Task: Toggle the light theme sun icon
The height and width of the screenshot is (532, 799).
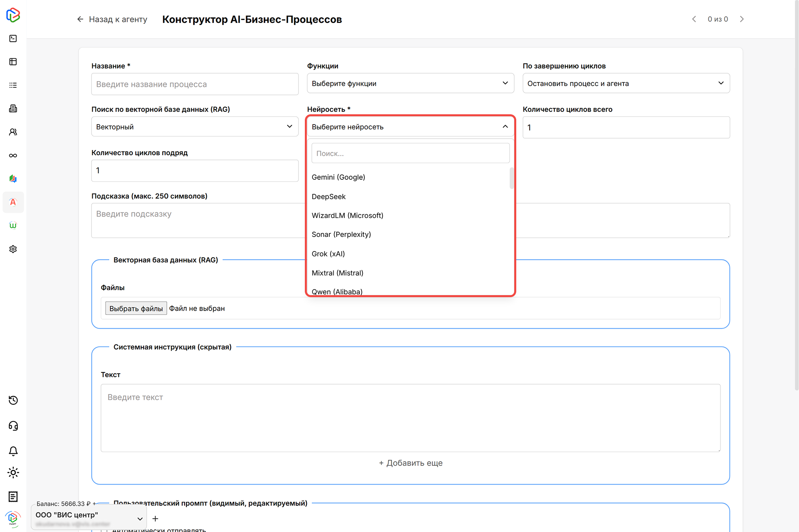Action: pos(13,472)
